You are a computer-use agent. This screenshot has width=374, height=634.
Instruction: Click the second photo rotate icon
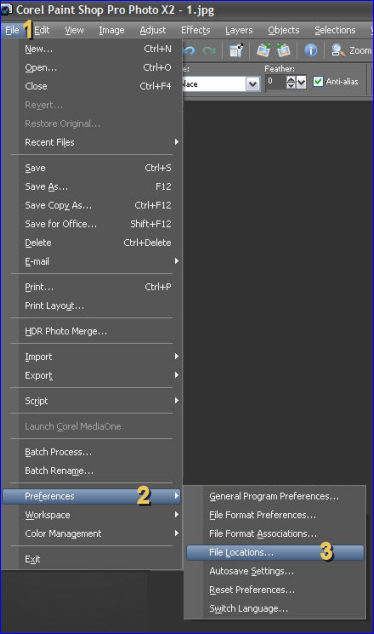click(x=284, y=50)
